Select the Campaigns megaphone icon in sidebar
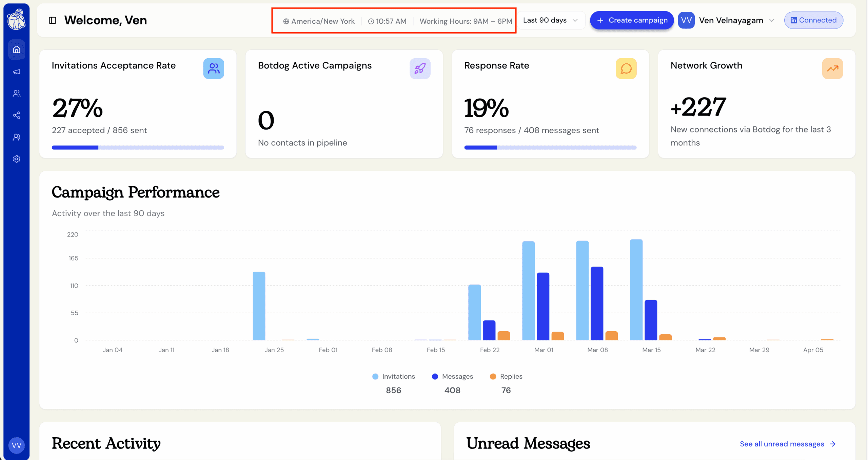Image resolution: width=868 pixels, height=460 pixels. (16, 71)
